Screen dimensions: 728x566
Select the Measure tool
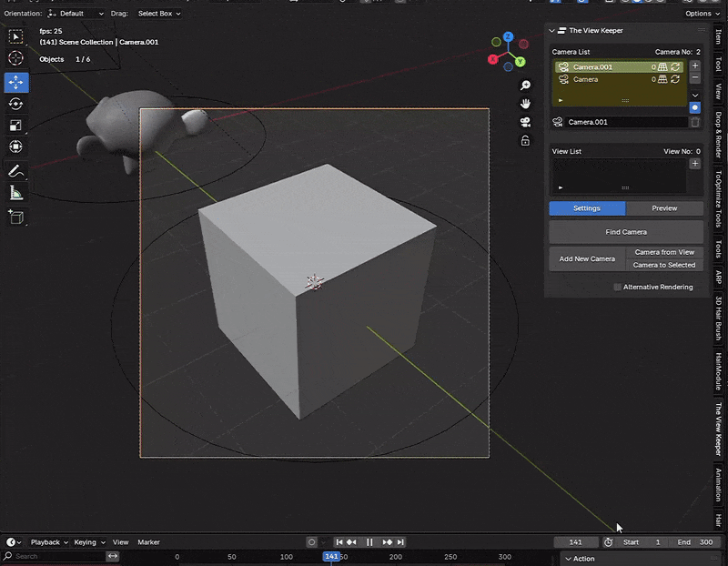pyautogui.click(x=15, y=193)
